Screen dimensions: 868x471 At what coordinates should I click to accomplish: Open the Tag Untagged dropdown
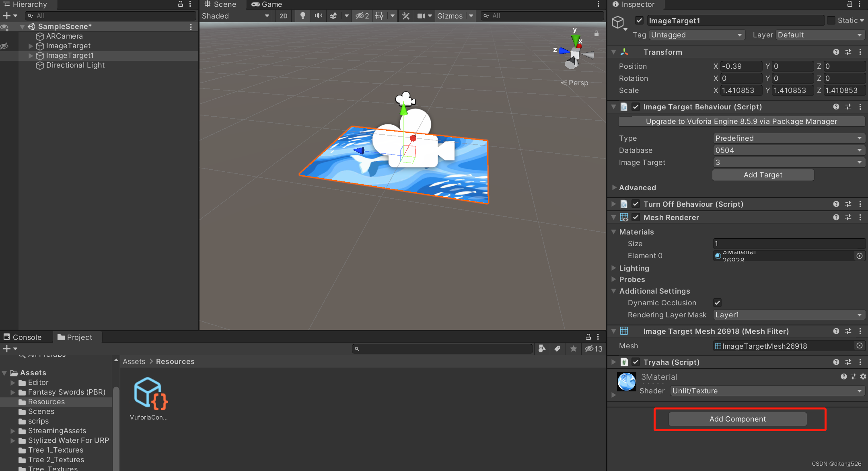point(696,35)
